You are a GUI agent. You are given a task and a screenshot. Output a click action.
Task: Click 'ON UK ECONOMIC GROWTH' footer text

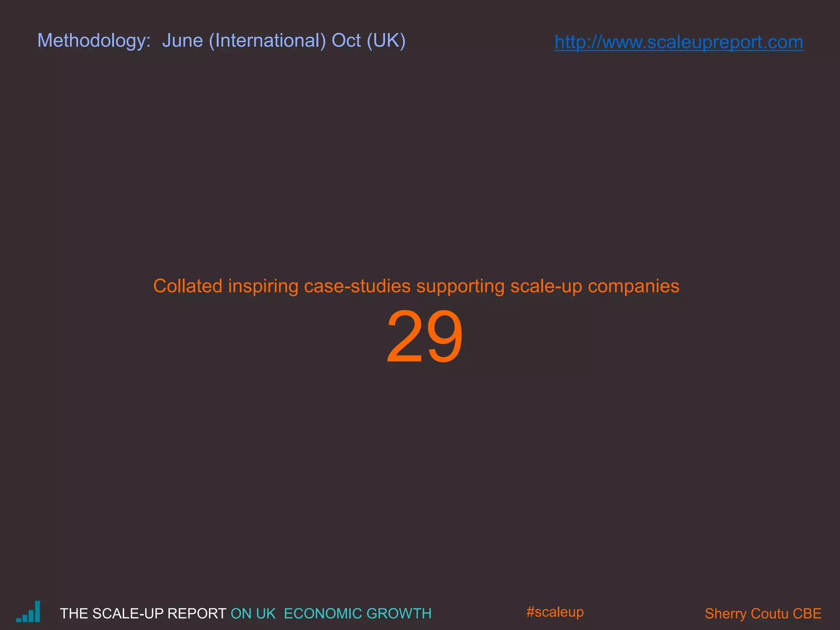coord(331,614)
